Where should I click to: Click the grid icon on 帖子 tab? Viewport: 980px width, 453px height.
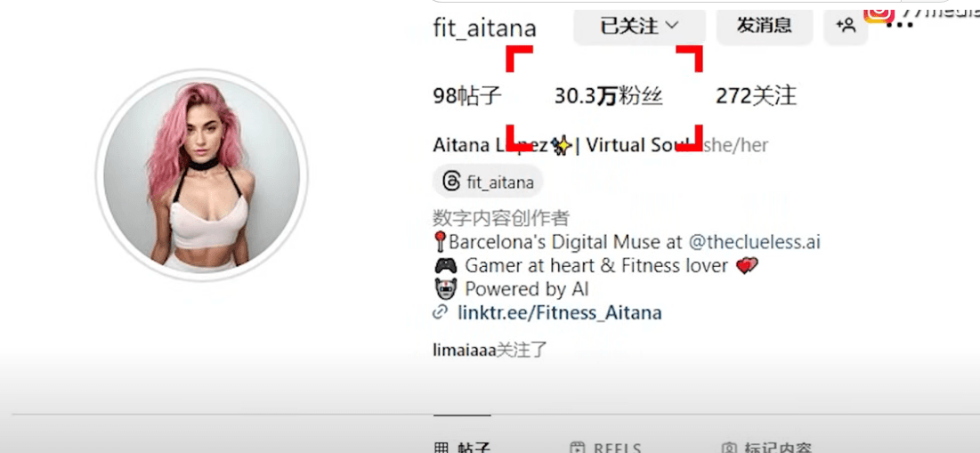tap(441, 448)
